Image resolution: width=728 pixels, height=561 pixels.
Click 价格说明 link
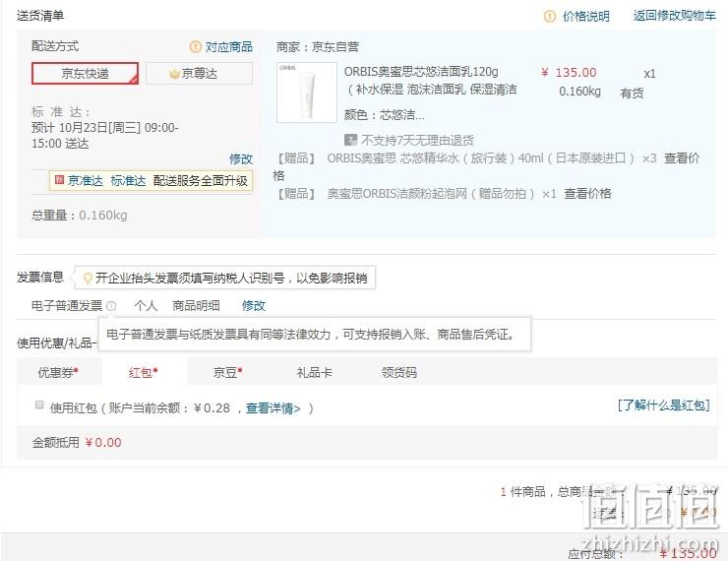586,17
